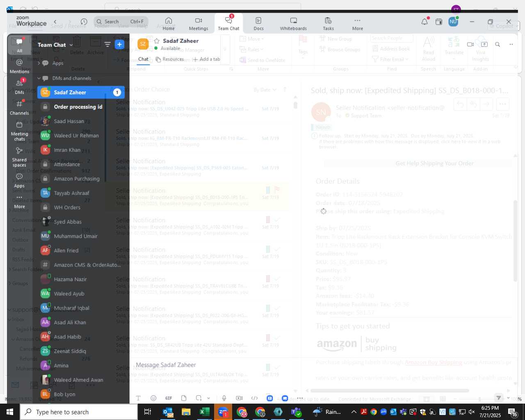Open the Attendance channel
The width and height of the screenshot is (525, 420).
[81, 164]
